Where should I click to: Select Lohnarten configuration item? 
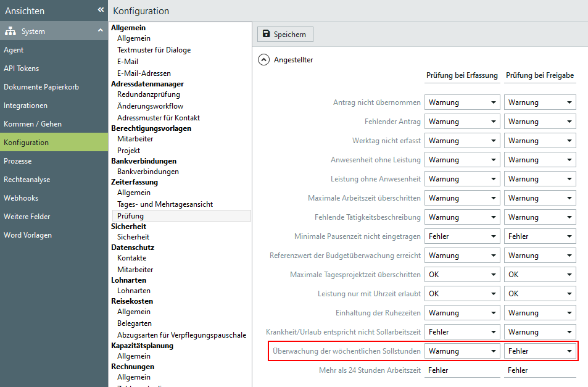click(x=134, y=291)
